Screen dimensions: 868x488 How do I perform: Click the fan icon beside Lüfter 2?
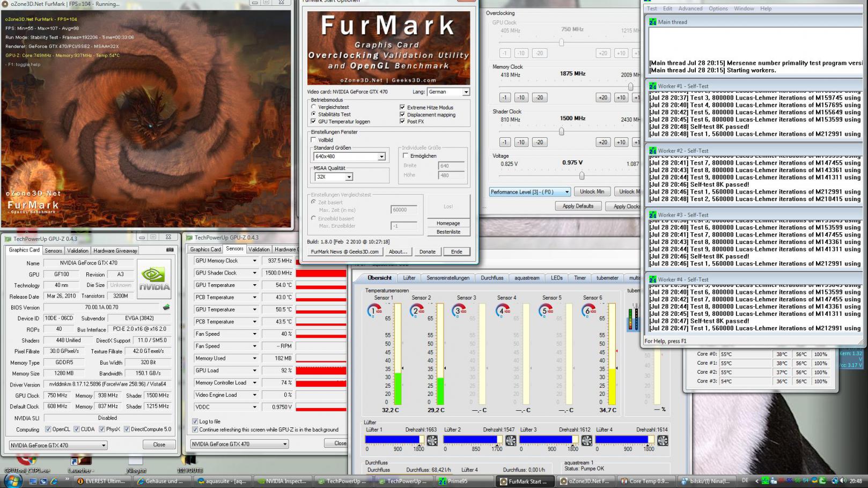[511, 440]
